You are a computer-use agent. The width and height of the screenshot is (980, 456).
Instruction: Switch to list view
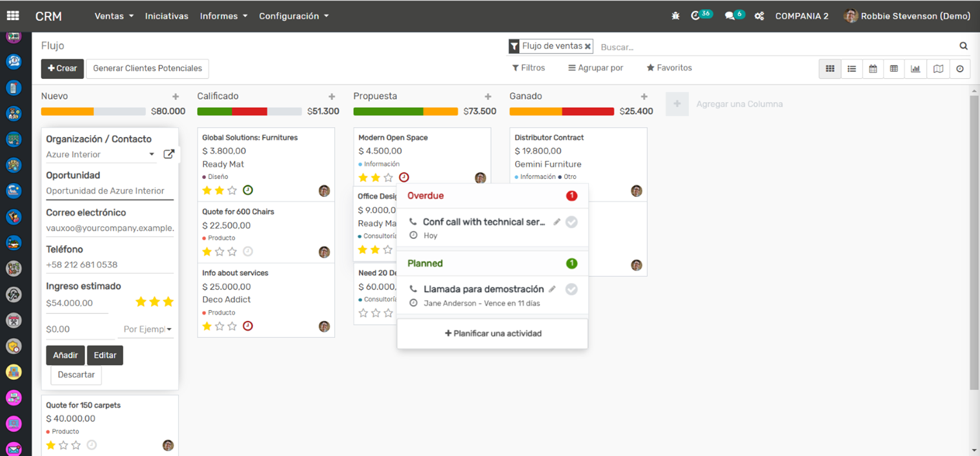pos(852,68)
